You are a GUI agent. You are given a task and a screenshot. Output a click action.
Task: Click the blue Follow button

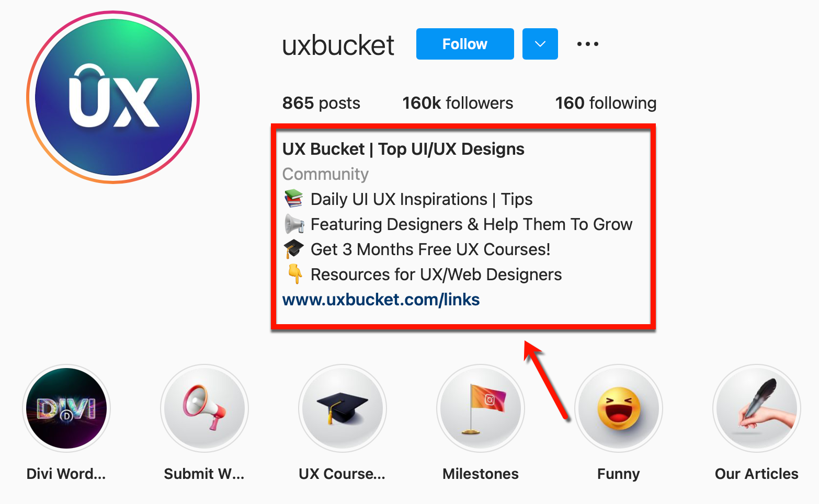(465, 44)
